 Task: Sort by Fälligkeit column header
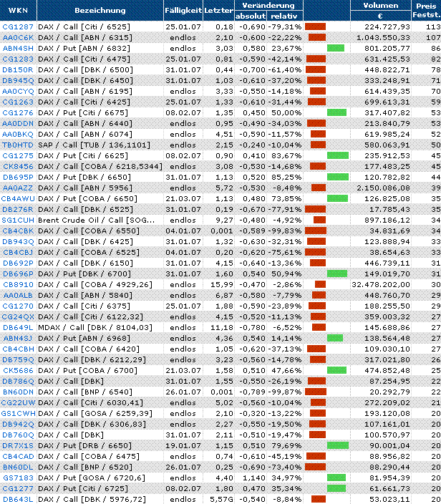183,10
